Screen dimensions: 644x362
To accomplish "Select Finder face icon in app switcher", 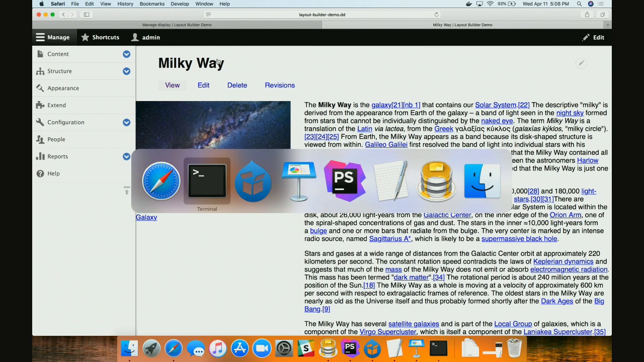I will click(x=482, y=180).
